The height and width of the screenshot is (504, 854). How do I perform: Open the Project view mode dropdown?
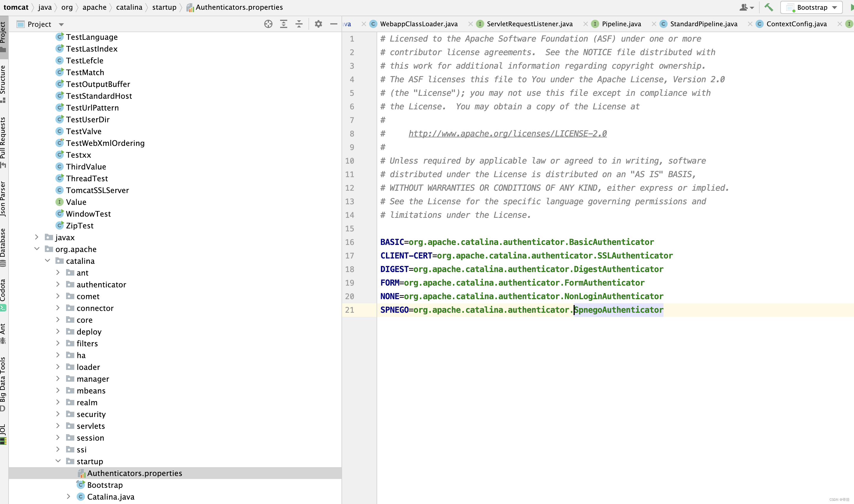(x=61, y=24)
